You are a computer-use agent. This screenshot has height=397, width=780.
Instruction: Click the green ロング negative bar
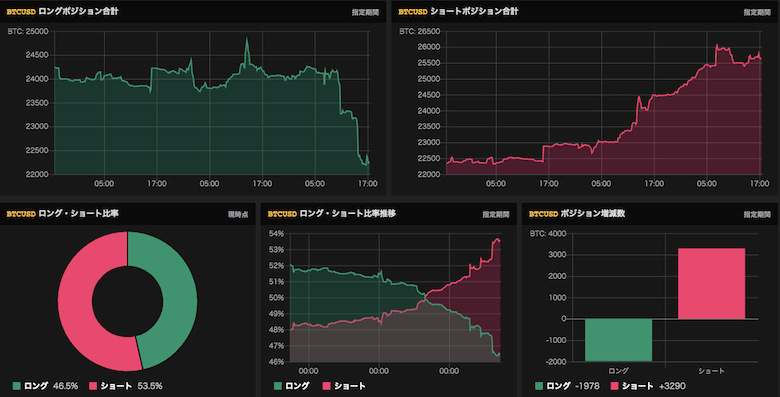pos(618,340)
